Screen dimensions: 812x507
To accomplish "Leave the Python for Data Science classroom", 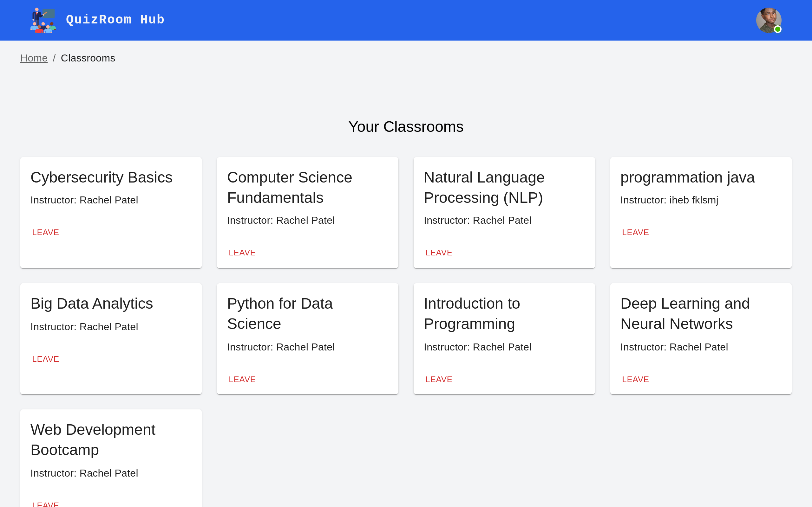I will pyautogui.click(x=242, y=379).
